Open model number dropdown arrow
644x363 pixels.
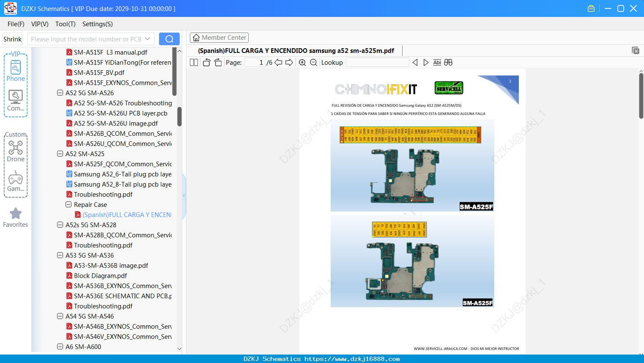click(x=148, y=39)
